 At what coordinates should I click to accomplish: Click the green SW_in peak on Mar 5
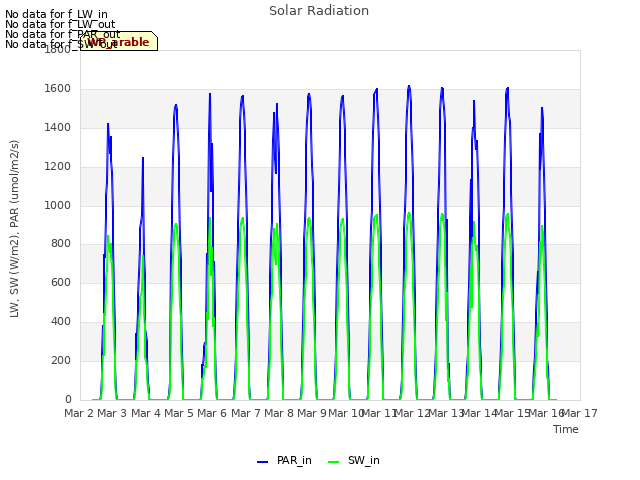[176, 224]
